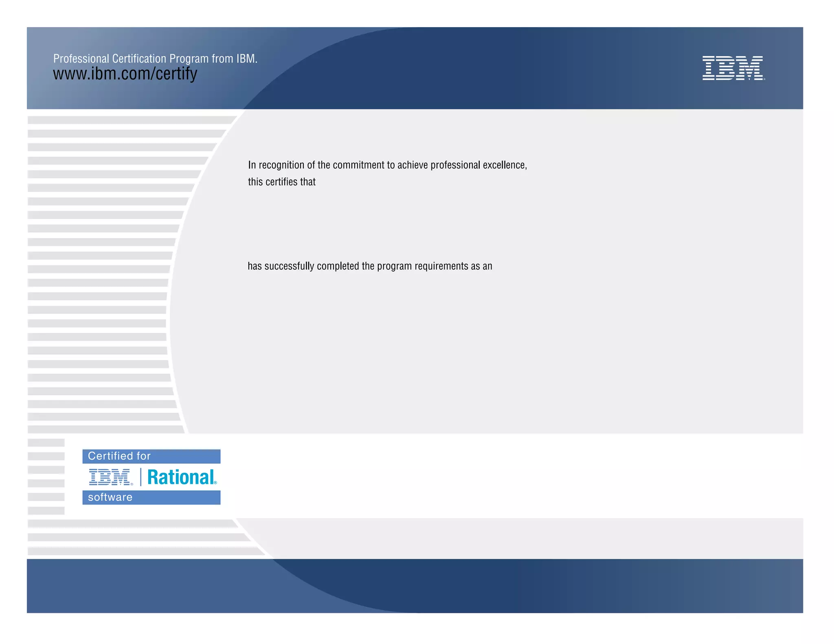Click the word 'excellence,' in recognition line
834x644 pixels.
coord(505,165)
